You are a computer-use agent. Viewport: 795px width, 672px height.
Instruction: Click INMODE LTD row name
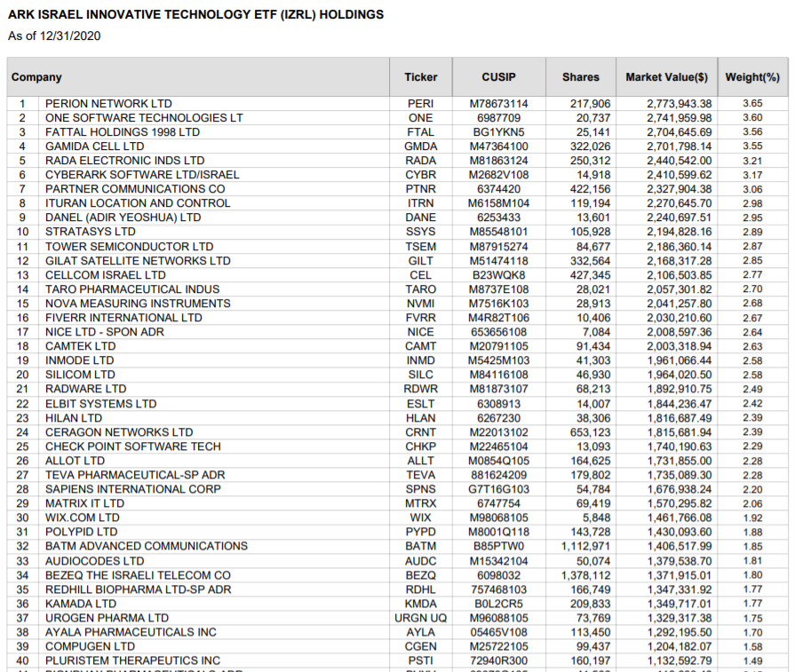[x=80, y=360]
